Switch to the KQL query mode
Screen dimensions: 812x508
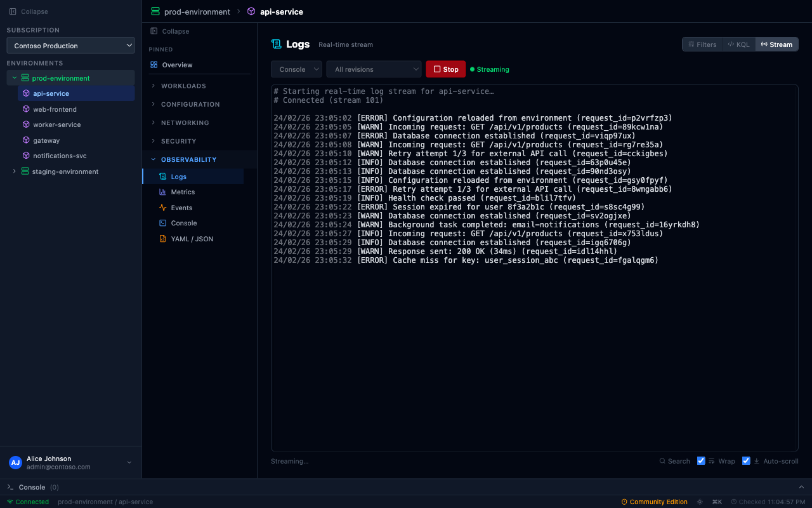738,44
